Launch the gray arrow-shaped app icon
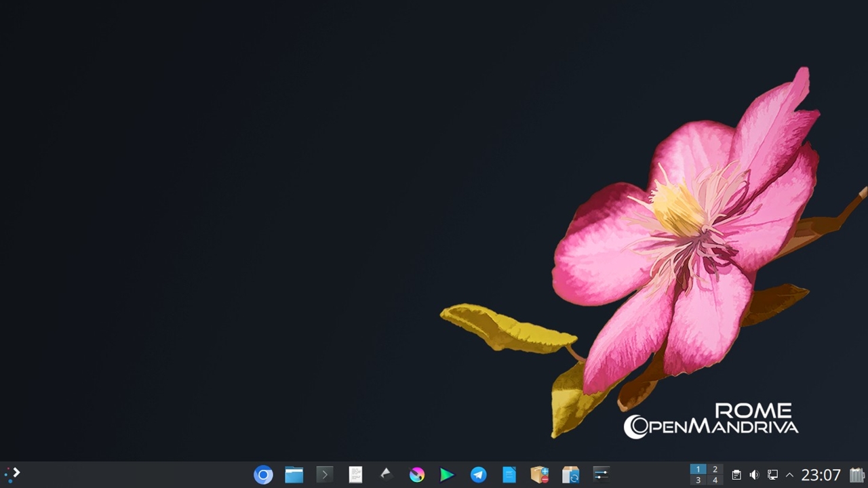The height and width of the screenshot is (488, 868). [386, 474]
